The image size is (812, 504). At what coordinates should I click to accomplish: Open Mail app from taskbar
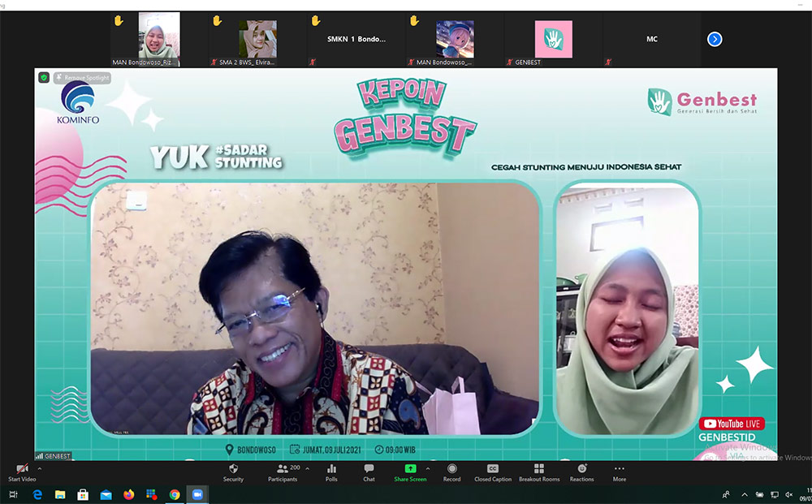pyautogui.click(x=106, y=495)
